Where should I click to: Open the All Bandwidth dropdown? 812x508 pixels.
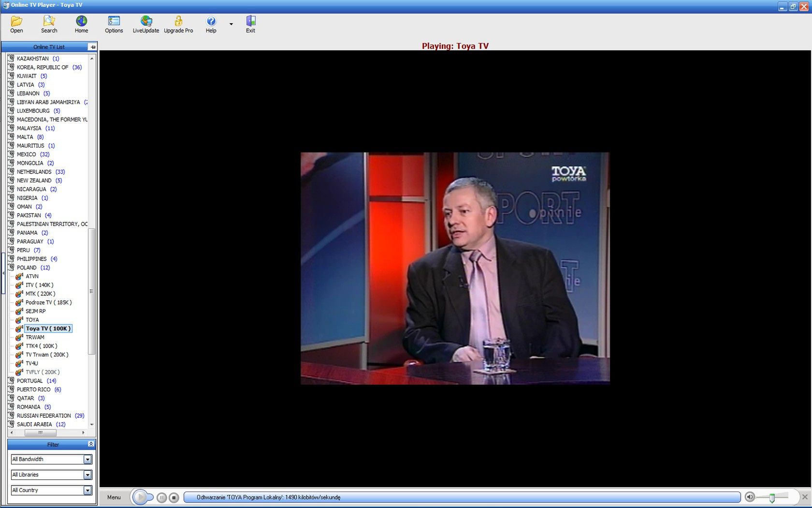pos(87,459)
